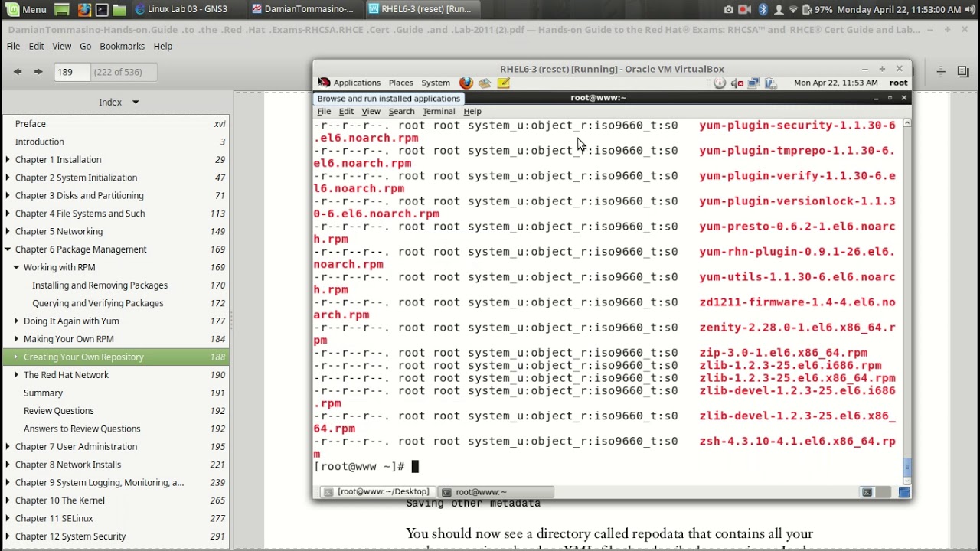Switch to root@www:~ taskbar window
The width and height of the screenshot is (980, 551).
coord(496,492)
